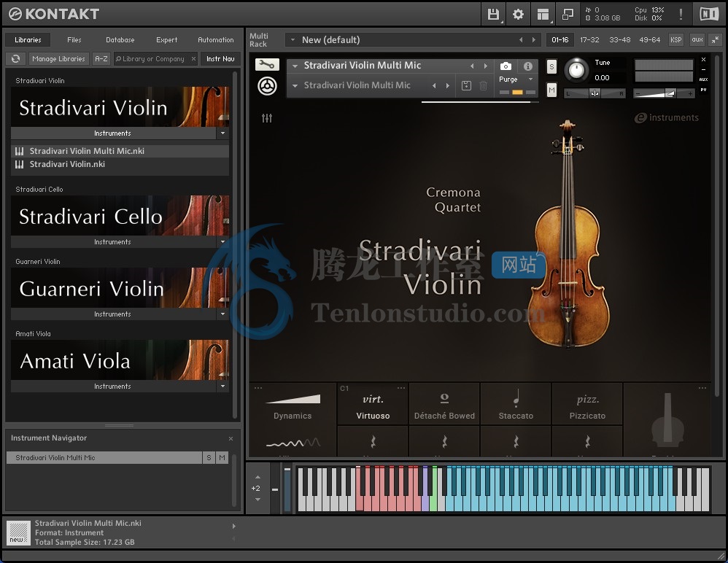Viewport: 728px width, 563px height.
Task: Select the Staccato articulation
Action: (516, 404)
